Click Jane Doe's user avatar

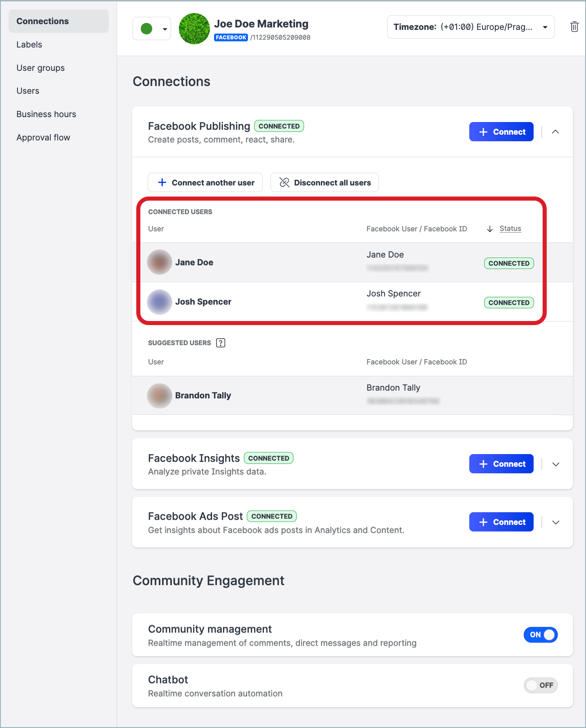(159, 262)
